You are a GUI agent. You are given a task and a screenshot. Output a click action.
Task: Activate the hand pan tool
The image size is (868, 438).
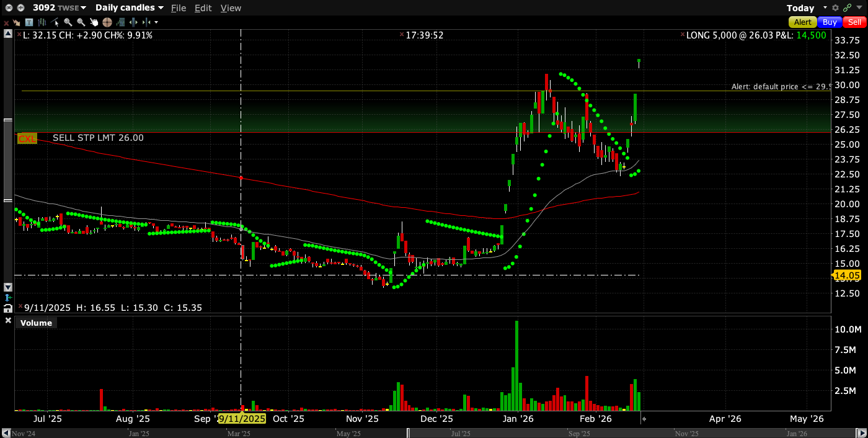point(94,22)
